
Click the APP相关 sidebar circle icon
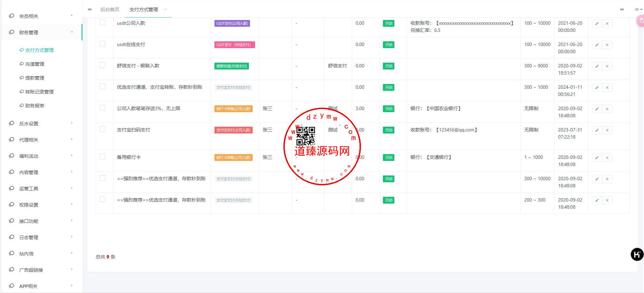[x=11, y=286]
